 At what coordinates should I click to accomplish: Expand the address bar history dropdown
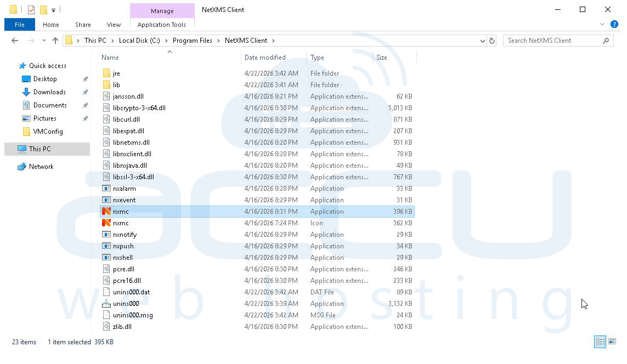click(483, 41)
